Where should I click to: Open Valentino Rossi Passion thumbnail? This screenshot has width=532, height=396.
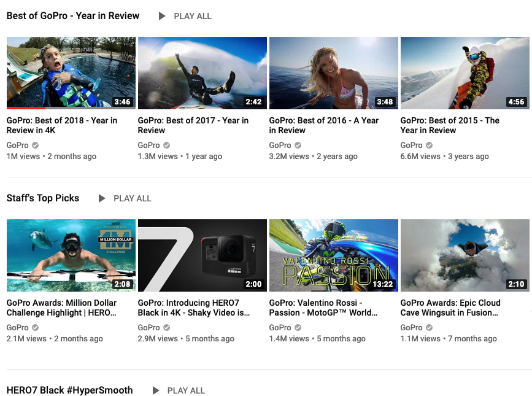[x=334, y=255]
